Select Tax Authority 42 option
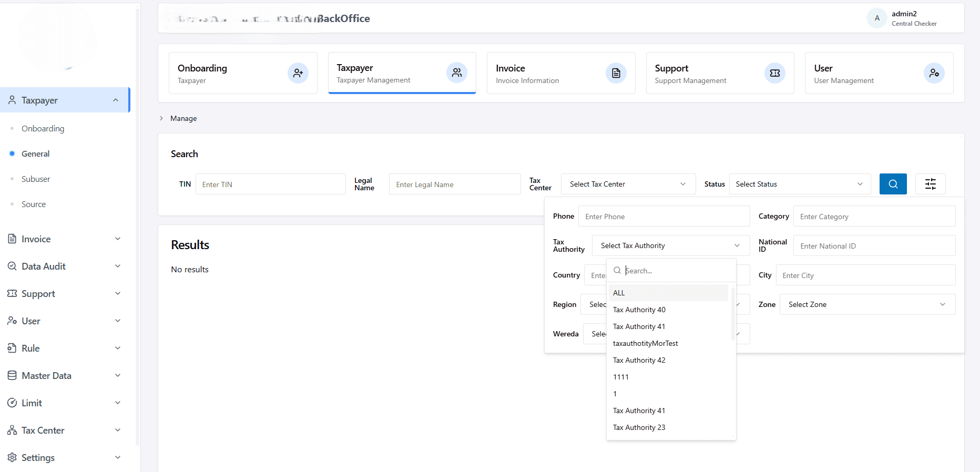980x472 pixels. pyautogui.click(x=668, y=360)
